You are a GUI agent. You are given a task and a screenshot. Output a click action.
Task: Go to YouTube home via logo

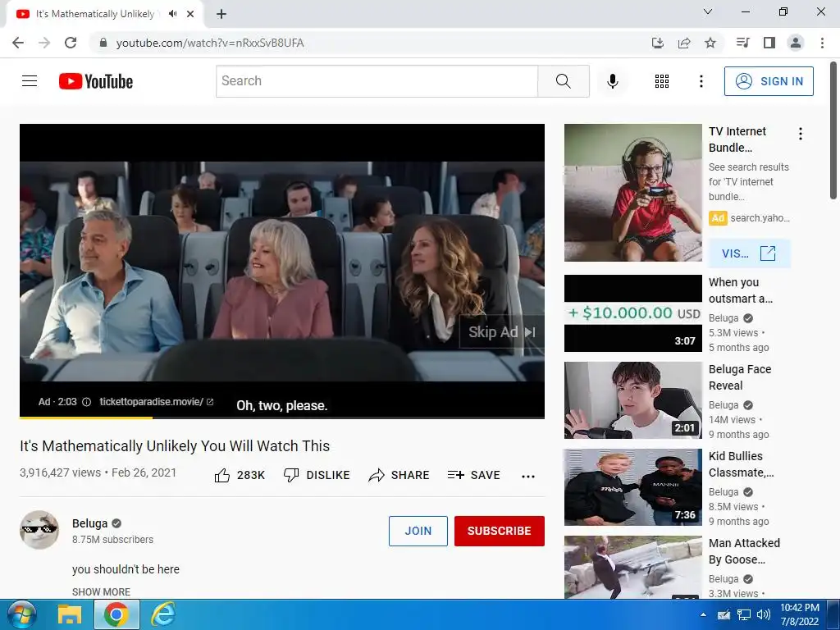point(96,81)
